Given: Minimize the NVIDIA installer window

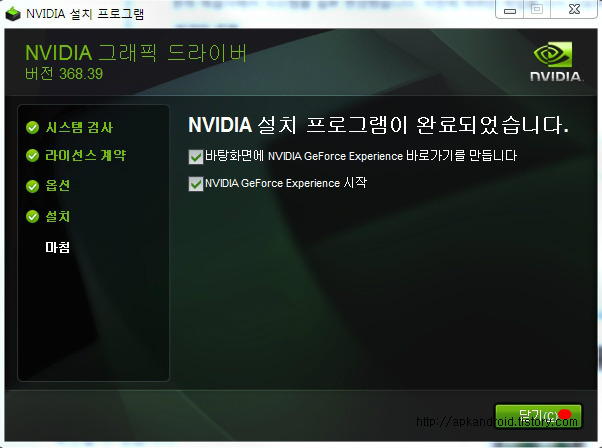Looking at the screenshot, I should 509,10.
